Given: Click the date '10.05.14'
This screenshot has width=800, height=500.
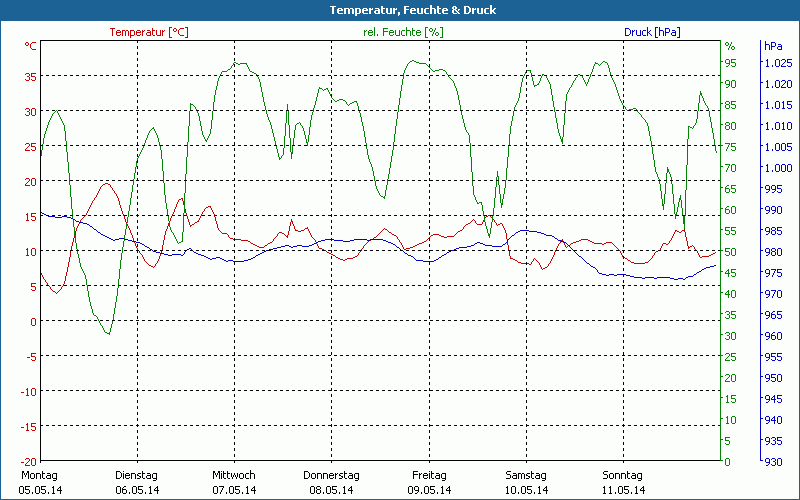Looking at the screenshot, I should point(527,490).
